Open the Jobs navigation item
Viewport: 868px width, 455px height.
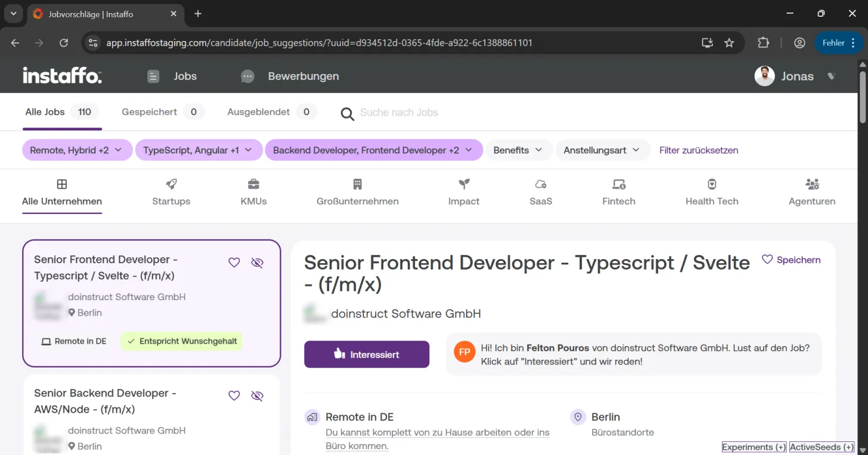[172, 76]
